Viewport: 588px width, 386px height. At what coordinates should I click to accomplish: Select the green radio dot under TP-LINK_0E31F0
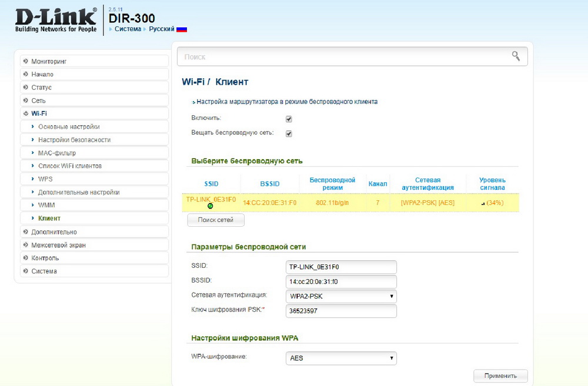[211, 206]
